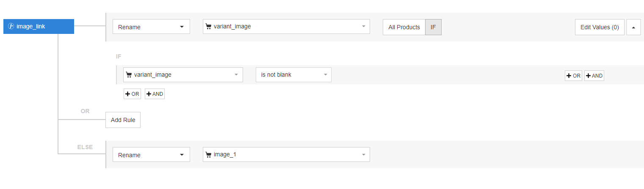This screenshot has height=189, width=644.
Task: Select the blue image_link field block
Action: (x=39, y=26)
